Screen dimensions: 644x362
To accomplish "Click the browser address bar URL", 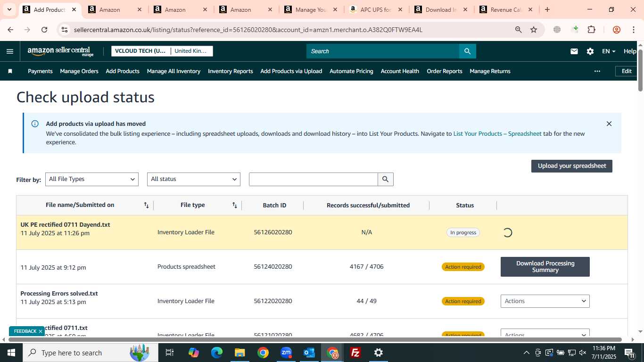I will (x=248, y=30).
